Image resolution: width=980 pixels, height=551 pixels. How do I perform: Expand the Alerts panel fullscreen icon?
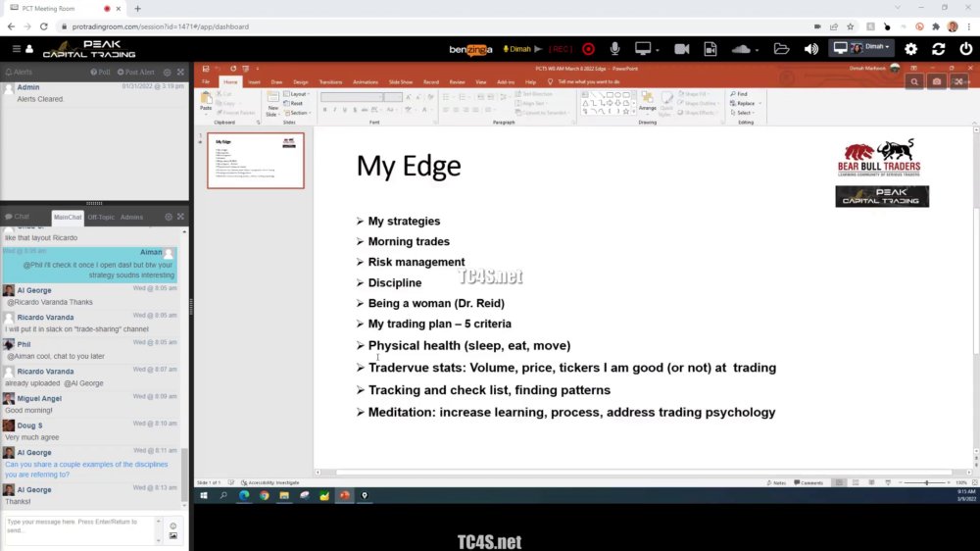point(180,72)
